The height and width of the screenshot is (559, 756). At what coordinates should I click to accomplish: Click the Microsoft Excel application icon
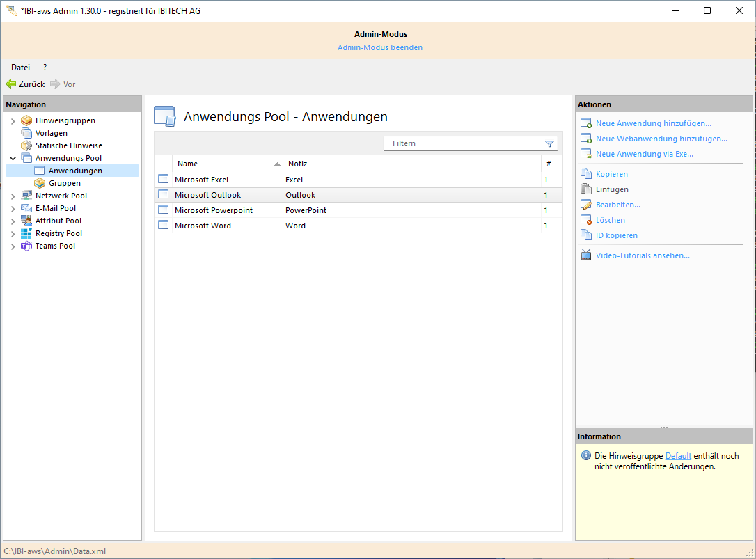pyautogui.click(x=163, y=179)
